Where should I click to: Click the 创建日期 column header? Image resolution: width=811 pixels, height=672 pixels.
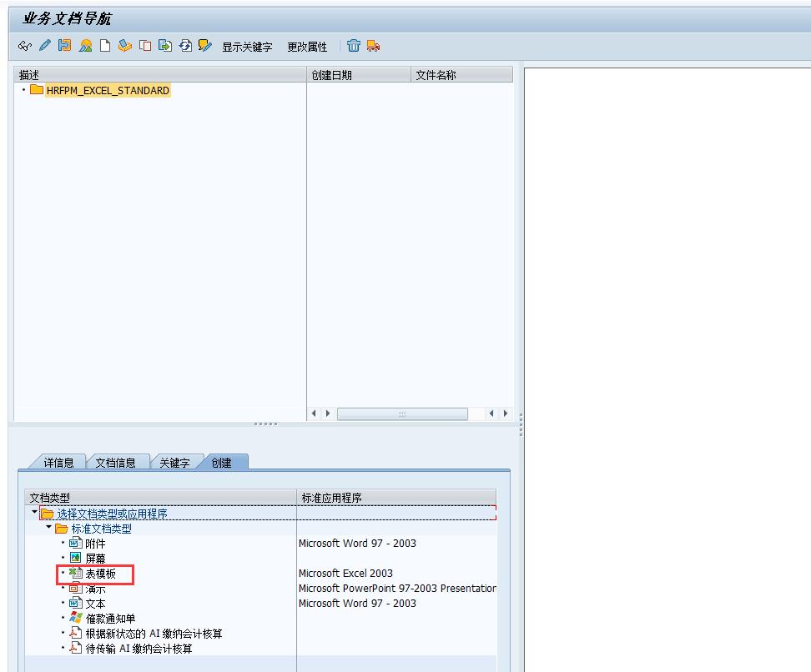pyautogui.click(x=332, y=75)
